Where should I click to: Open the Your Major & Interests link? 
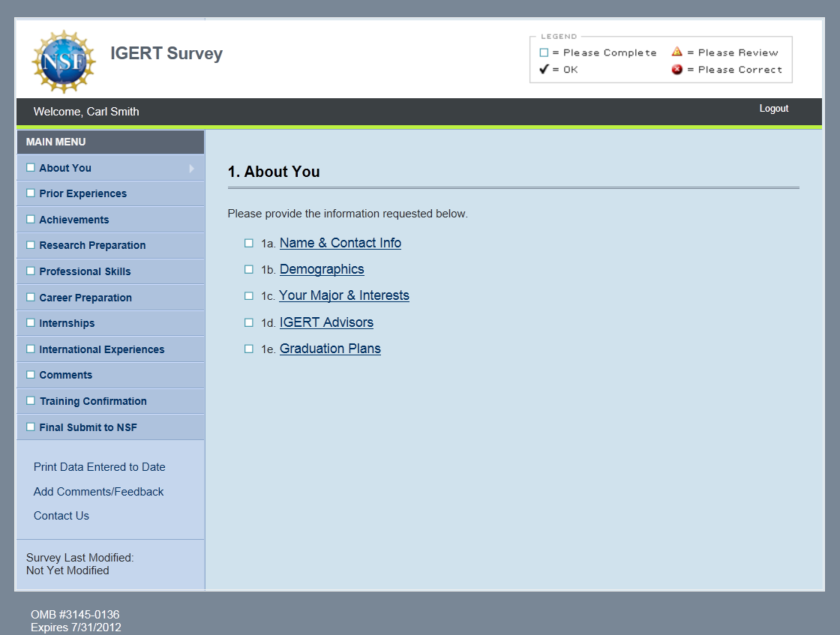343,295
